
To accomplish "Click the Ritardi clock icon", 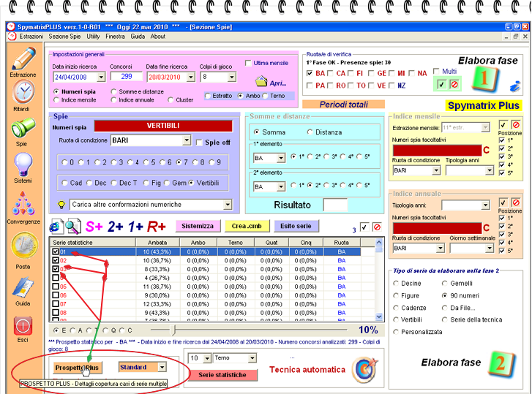I will point(23,92).
